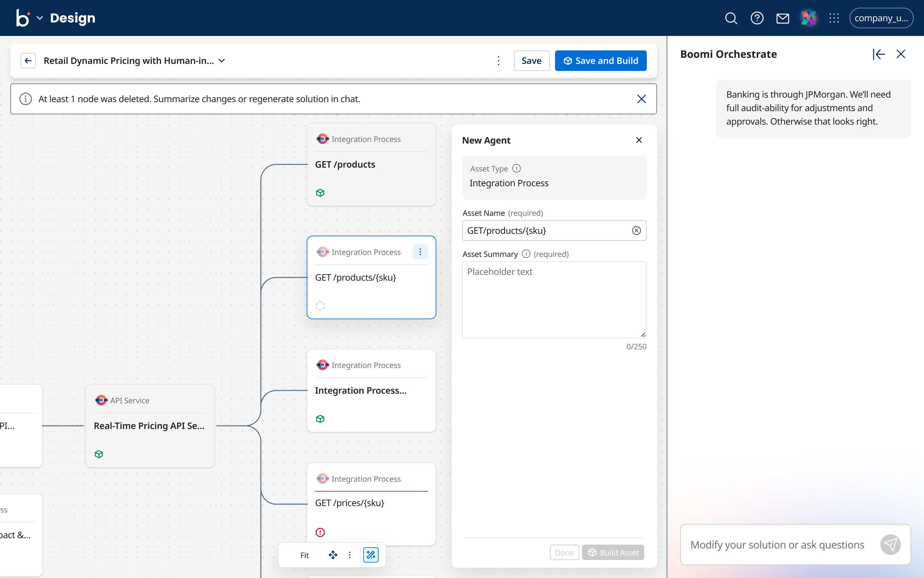Click build status icon on Integration Process... node

pos(320,419)
